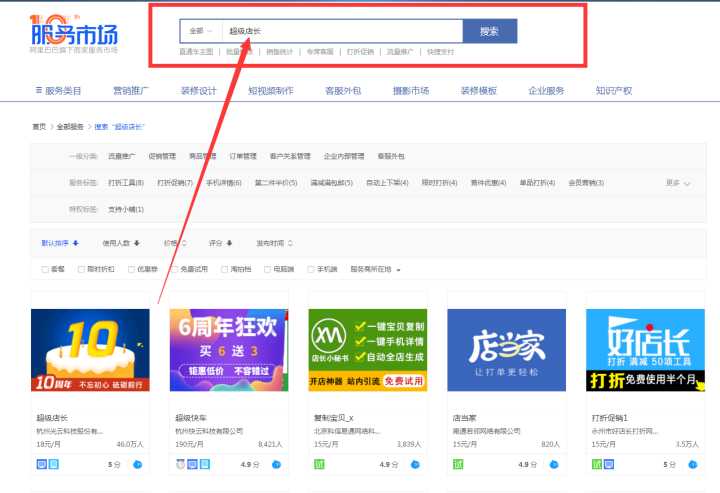Expand 更多 service tags
Image resolution: width=720 pixels, height=493 pixels.
click(677, 183)
